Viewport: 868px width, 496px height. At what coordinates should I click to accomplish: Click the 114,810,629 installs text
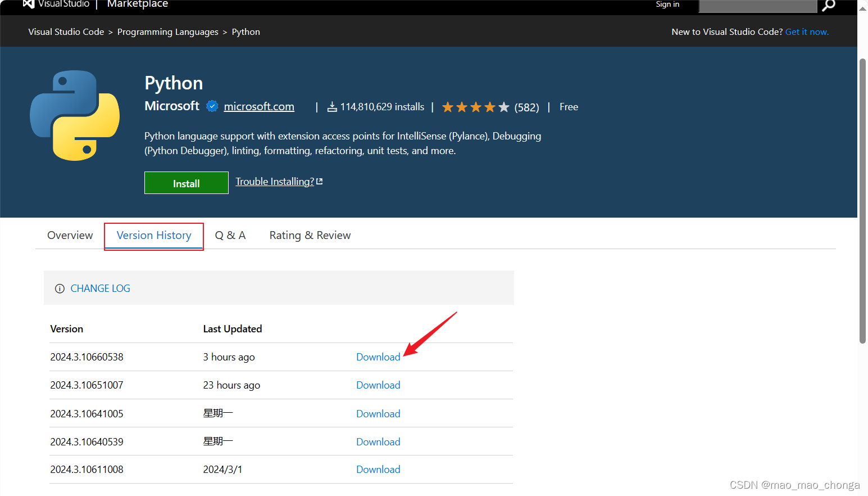point(382,107)
